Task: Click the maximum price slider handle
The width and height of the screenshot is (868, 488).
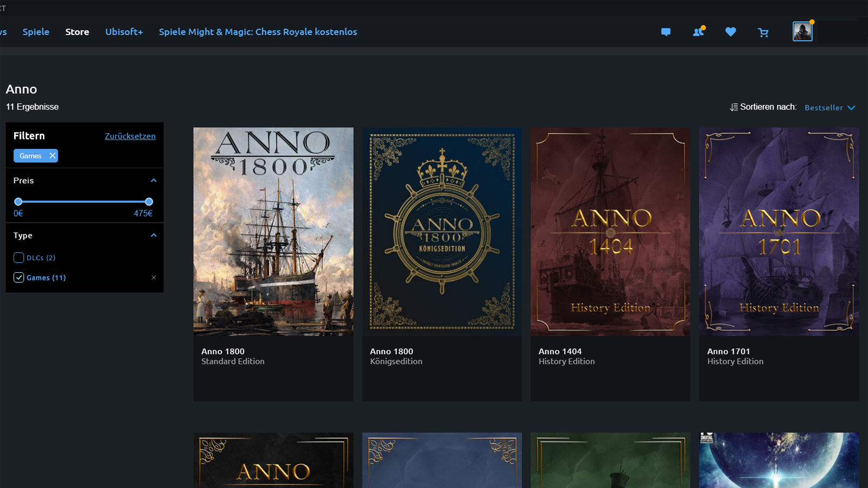Action: coord(149,202)
